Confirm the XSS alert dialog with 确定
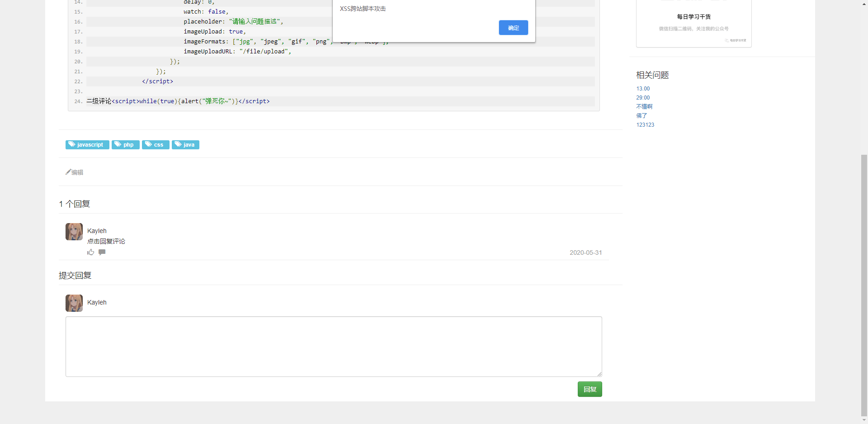This screenshot has width=868, height=424. (513, 28)
